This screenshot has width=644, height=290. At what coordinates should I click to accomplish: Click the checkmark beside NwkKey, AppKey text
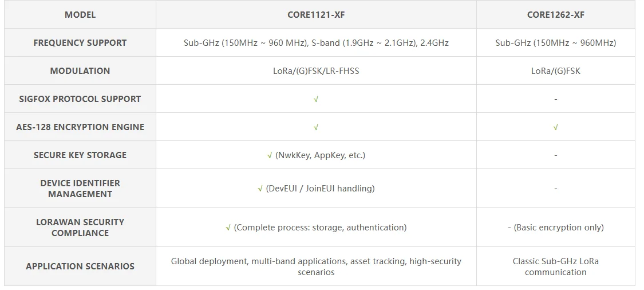(270, 155)
